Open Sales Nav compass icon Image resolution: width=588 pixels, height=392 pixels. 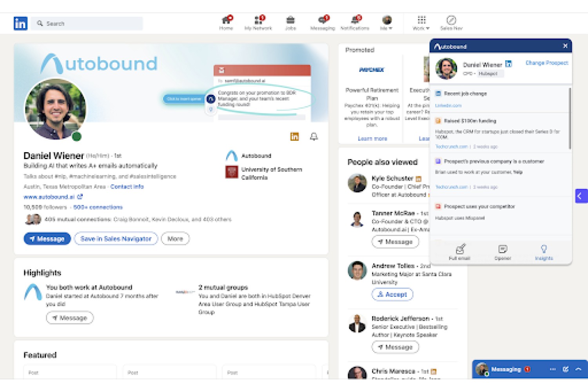[451, 23]
